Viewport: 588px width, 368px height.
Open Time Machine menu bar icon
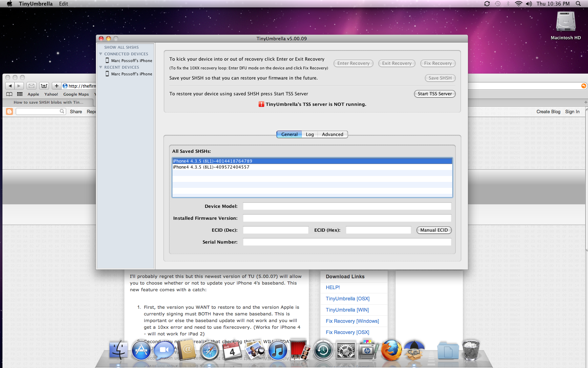coord(498,4)
